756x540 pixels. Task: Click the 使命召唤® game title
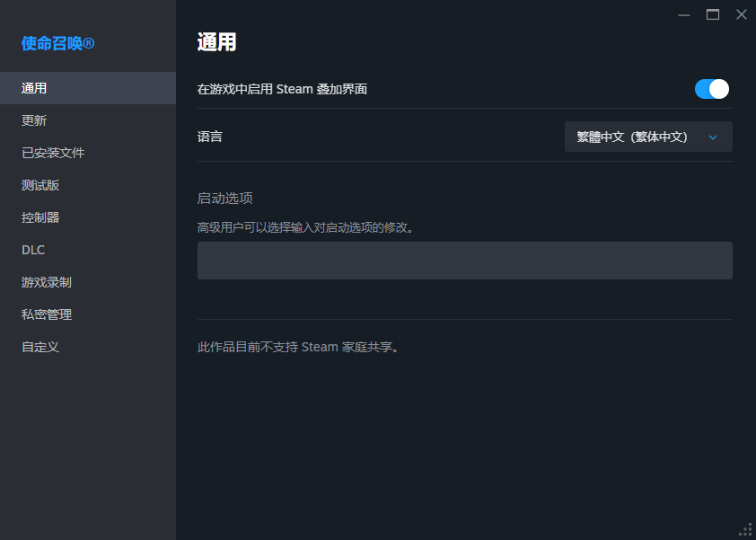click(58, 43)
